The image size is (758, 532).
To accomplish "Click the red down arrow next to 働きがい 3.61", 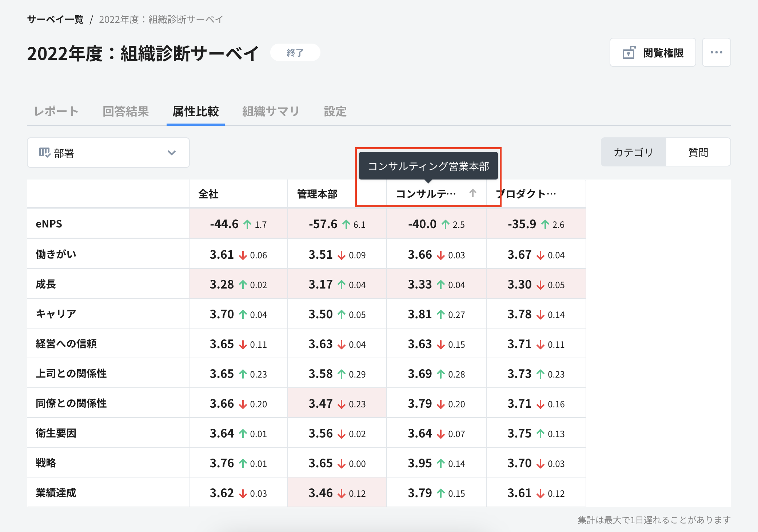I will click(242, 255).
